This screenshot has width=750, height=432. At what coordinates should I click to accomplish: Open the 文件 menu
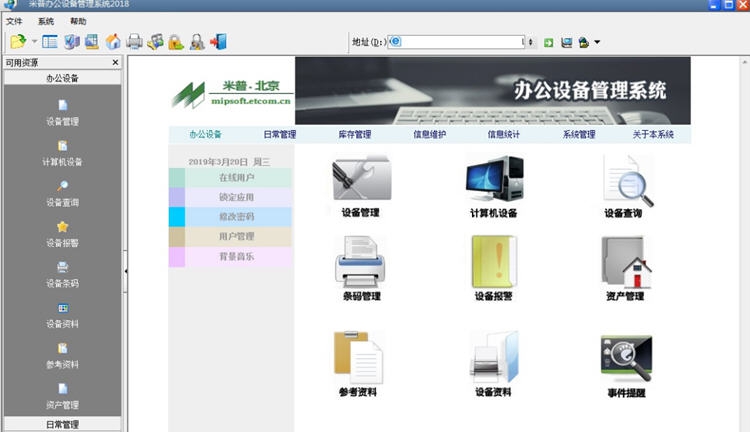point(14,21)
